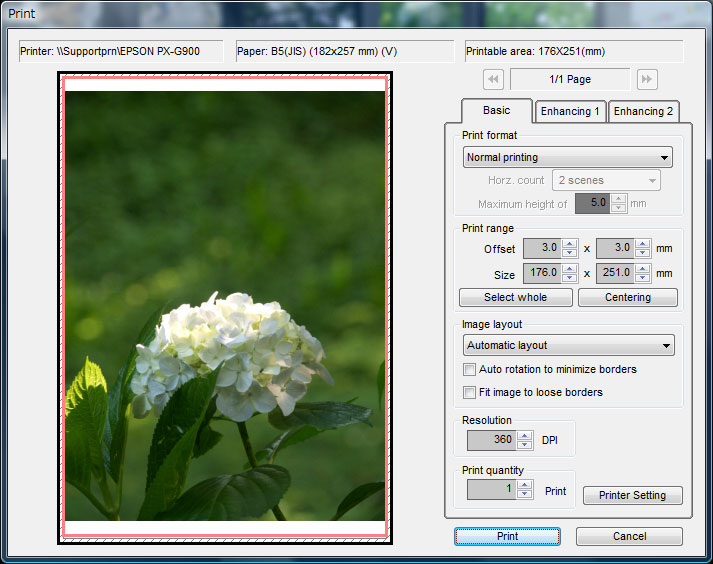Screen dimensions: 713x564
Task: Click the Printable area 176X251(mm) field
Action: [x=574, y=51]
